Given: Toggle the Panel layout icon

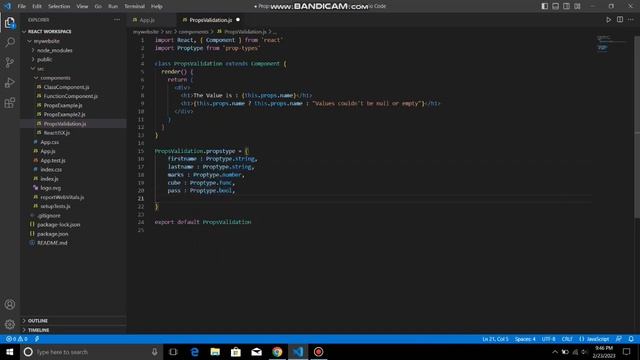Looking at the screenshot, I should pyautogui.click(x=556, y=6).
